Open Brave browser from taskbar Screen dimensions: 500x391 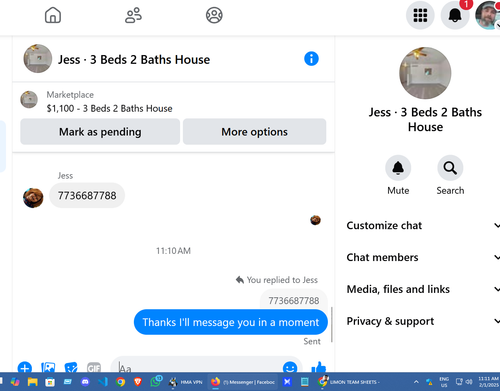(x=138, y=382)
